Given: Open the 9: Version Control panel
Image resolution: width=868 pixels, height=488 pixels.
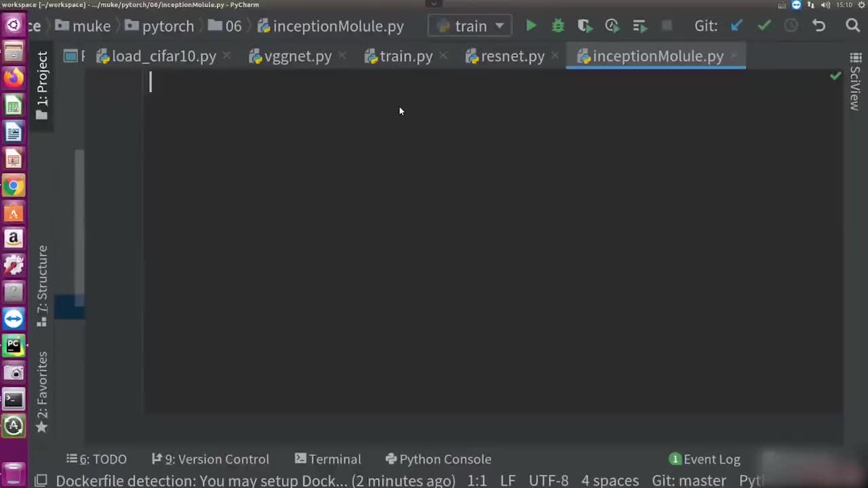Looking at the screenshot, I should [x=210, y=459].
